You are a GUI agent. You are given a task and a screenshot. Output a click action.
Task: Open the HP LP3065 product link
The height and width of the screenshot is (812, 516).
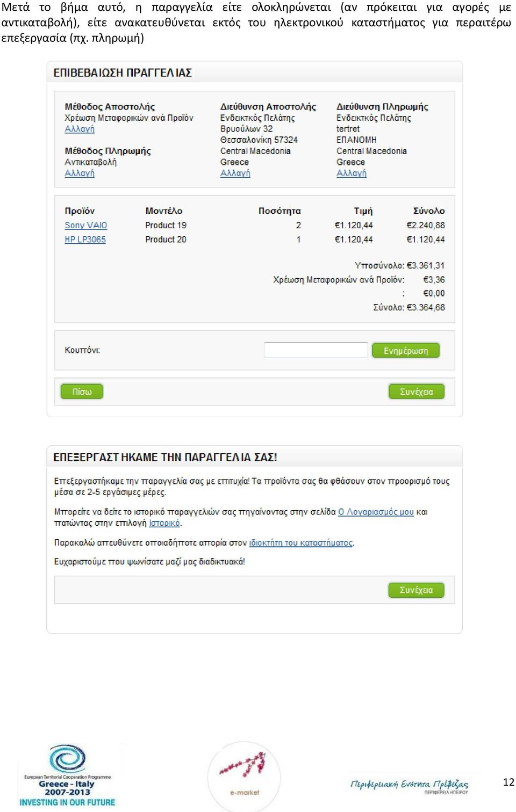tap(85, 240)
